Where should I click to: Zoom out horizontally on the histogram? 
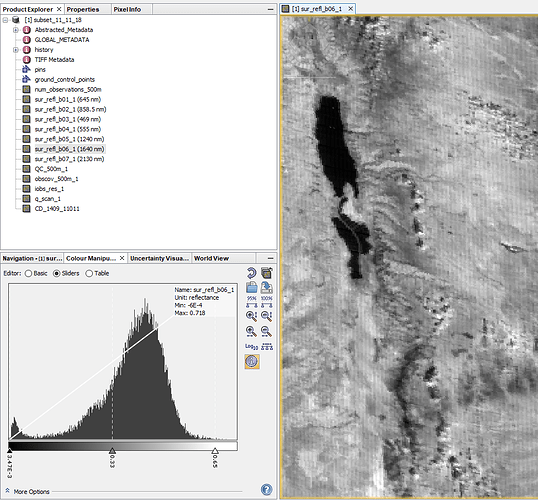[x=267, y=332]
